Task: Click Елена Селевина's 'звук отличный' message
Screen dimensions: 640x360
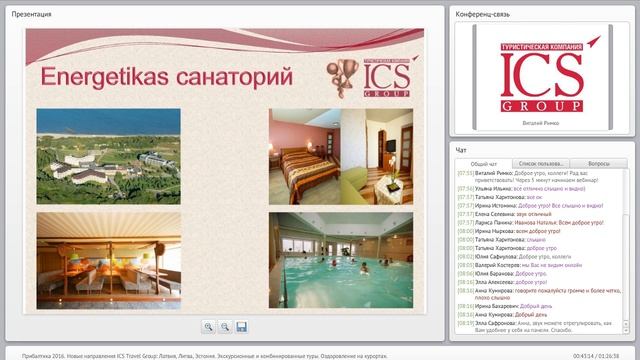Action: (x=504, y=214)
